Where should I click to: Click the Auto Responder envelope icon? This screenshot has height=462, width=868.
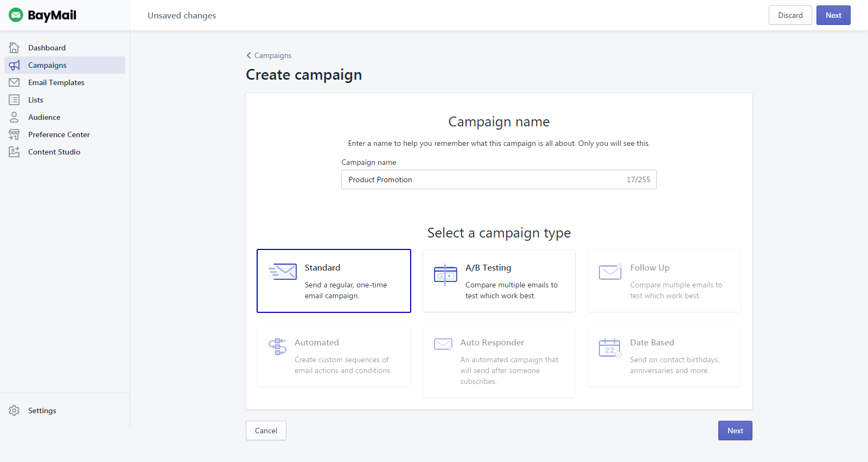coord(443,344)
